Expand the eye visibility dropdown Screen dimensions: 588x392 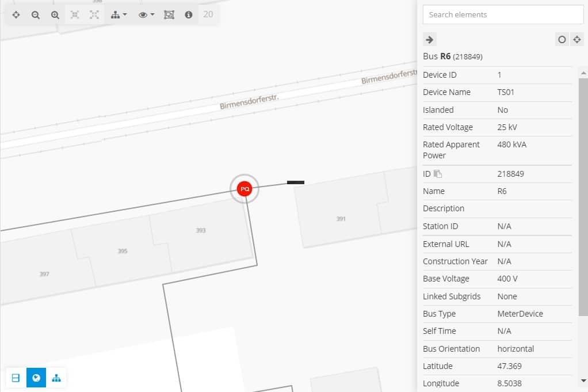pos(146,15)
